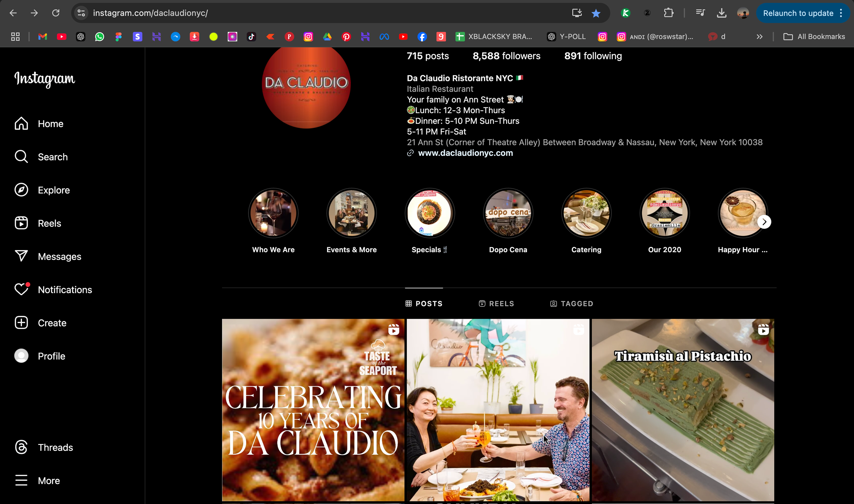
Task: Open the TikTok bookmark
Action: 251,36
